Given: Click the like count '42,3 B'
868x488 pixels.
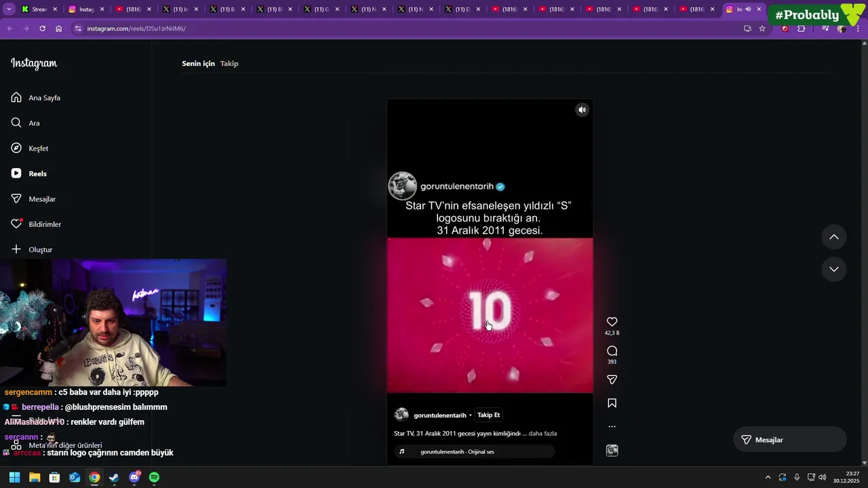Looking at the screenshot, I should pos(612,333).
